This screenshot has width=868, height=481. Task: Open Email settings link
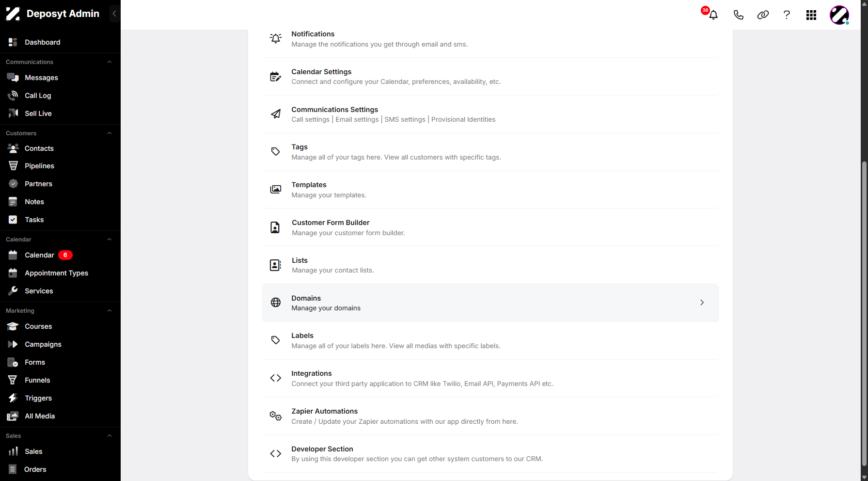pos(357,120)
